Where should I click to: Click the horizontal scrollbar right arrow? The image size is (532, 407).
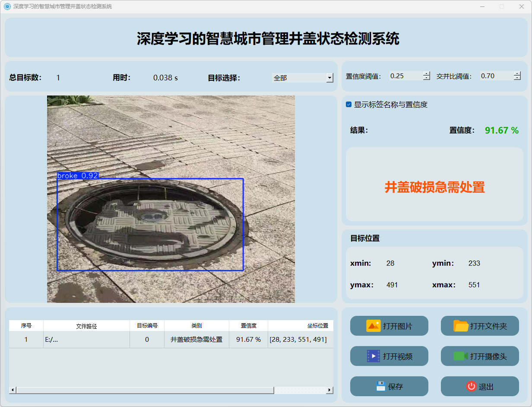click(329, 390)
